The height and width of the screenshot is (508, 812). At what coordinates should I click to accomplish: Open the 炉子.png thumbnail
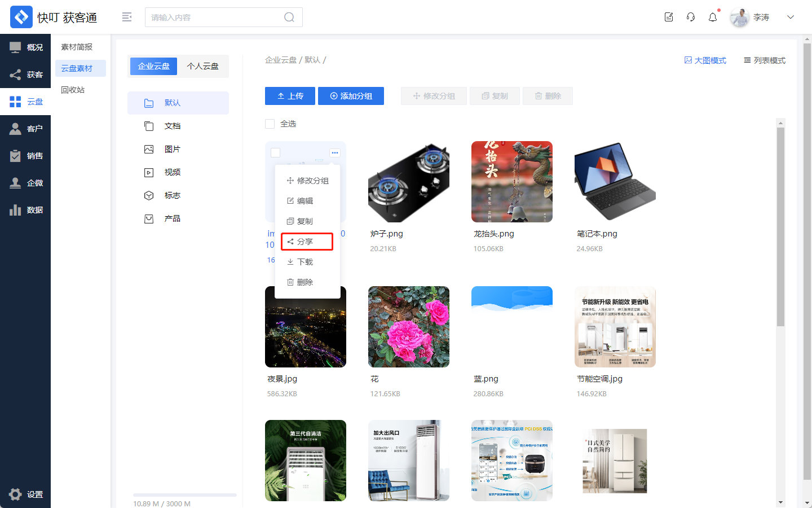pyautogui.click(x=409, y=182)
